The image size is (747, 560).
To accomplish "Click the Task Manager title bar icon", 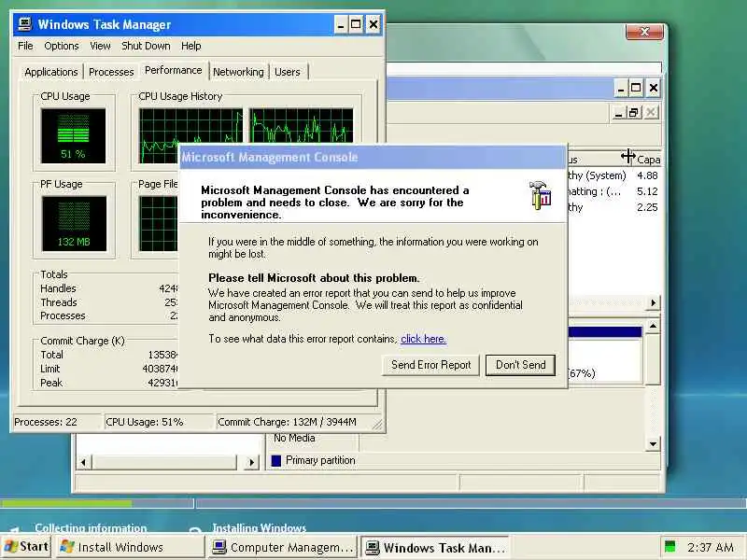I will click(x=25, y=24).
